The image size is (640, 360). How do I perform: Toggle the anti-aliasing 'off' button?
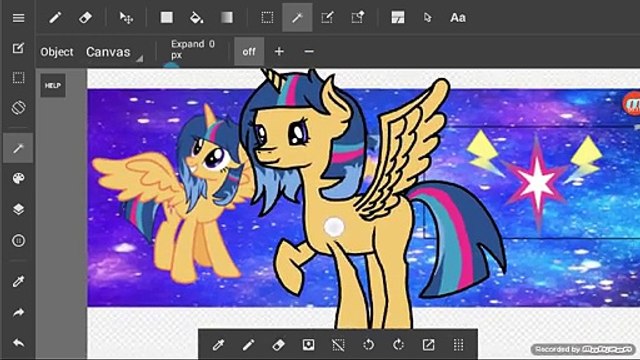[x=249, y=51]
